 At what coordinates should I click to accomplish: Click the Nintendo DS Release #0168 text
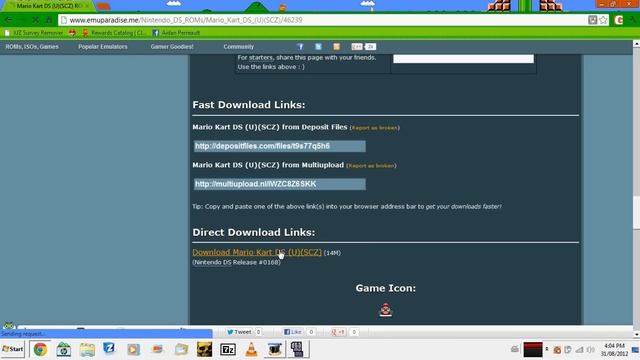[236, 262]
